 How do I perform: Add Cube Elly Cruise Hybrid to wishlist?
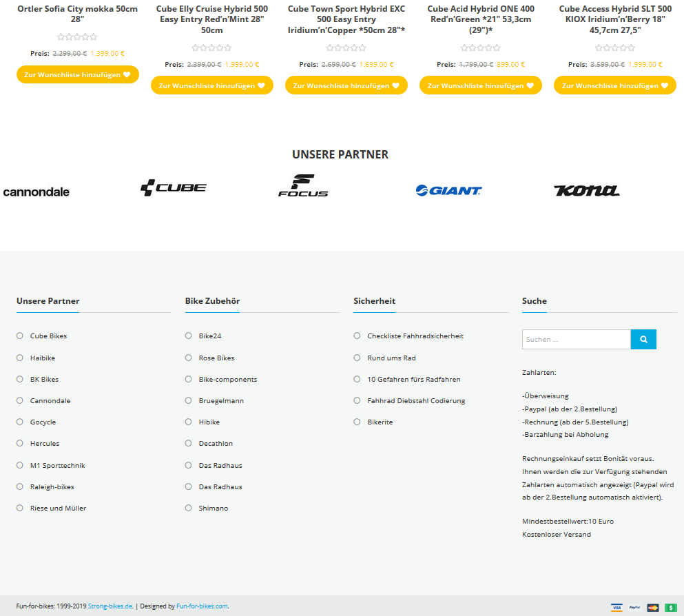[212, 85]
